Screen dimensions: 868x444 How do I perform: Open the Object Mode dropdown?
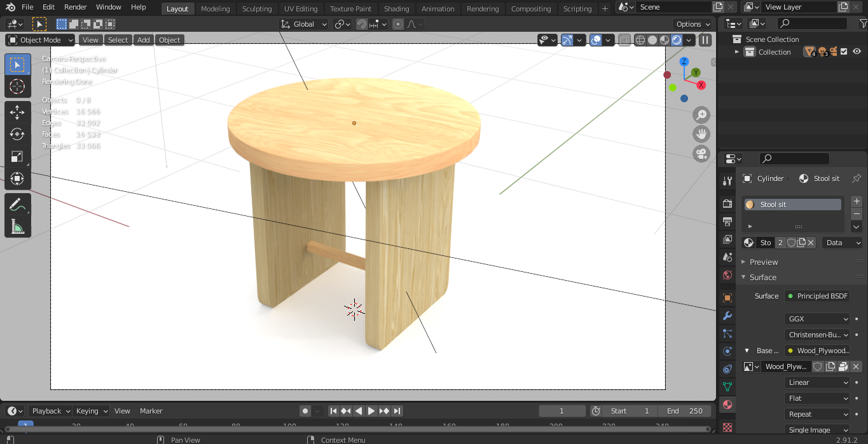41,40
